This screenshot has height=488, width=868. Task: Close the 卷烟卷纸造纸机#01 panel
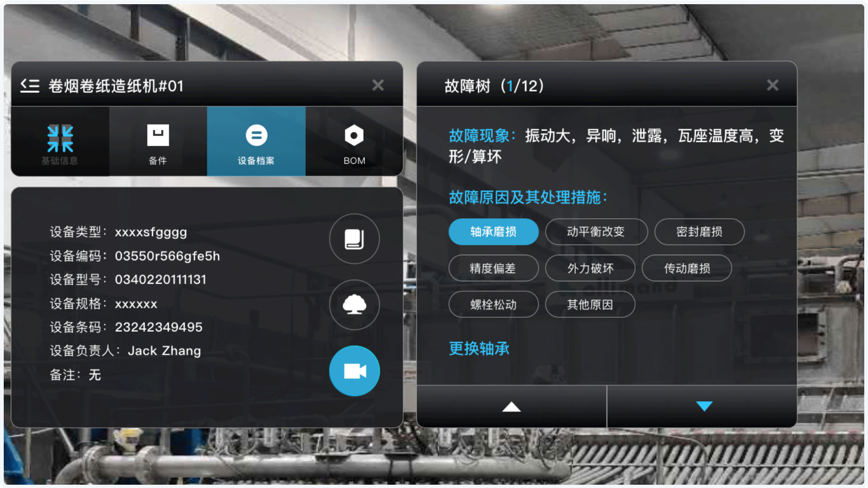378,85
